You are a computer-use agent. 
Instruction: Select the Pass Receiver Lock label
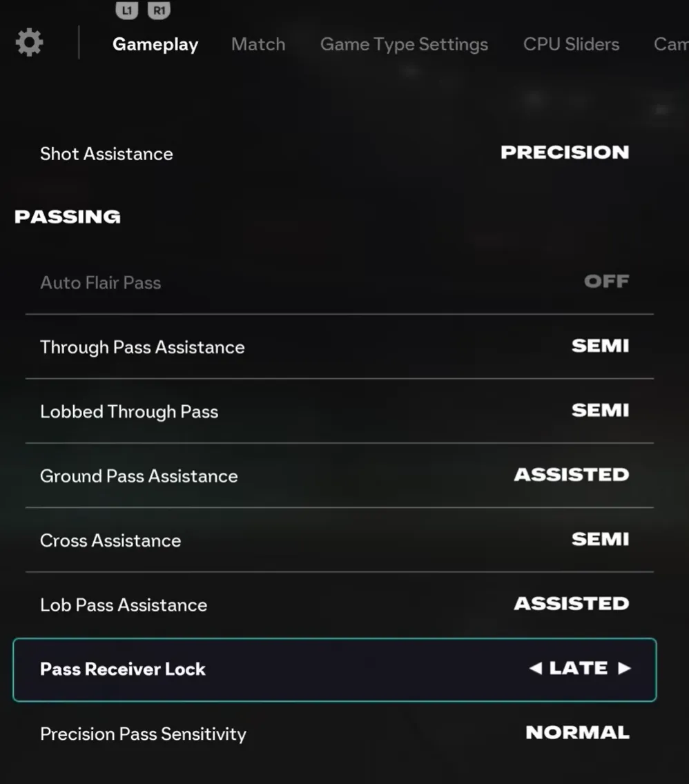(123, 669)
